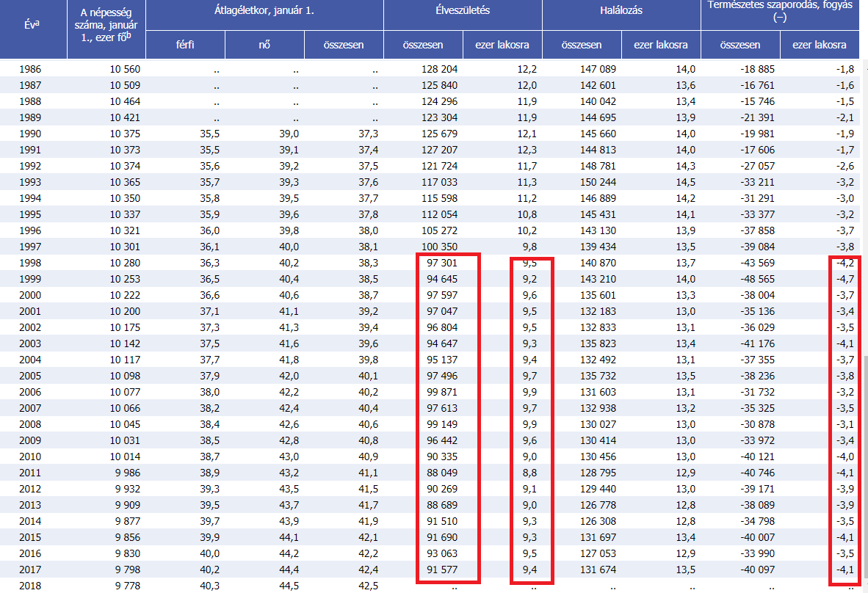
Task: Click 'összesen' under Természetes szaporodás
Action: (x=739, y=45)
